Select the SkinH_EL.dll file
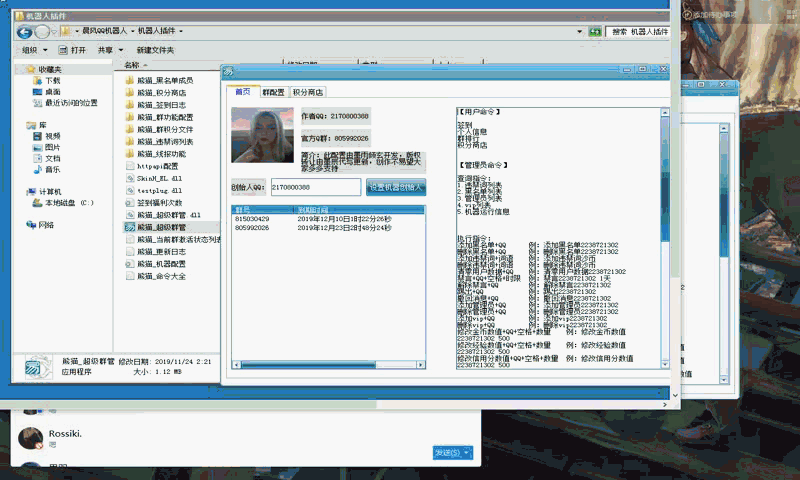 pos(159,177)
